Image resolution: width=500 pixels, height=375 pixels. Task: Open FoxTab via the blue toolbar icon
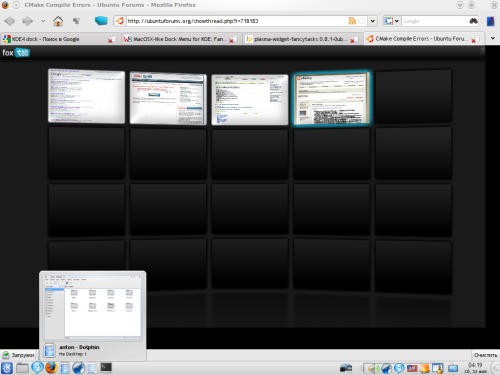pyautogui.click(x=101, y=21)
